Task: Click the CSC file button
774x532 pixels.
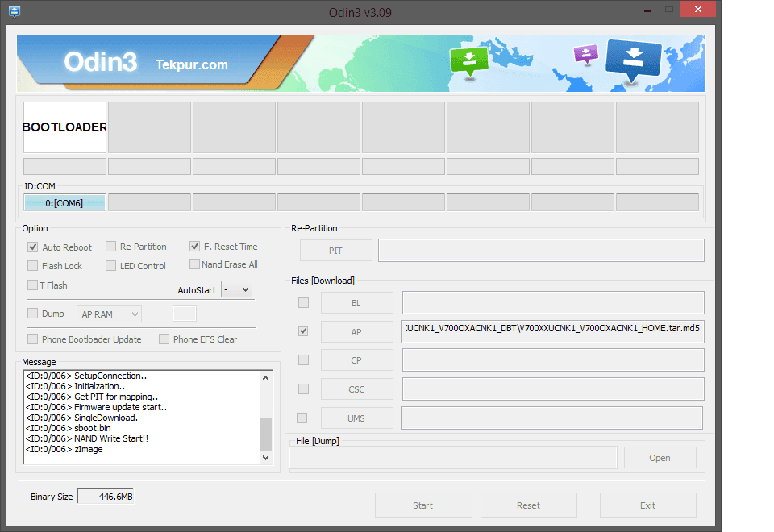Action: pyautogui.click(x=357, y=389)
